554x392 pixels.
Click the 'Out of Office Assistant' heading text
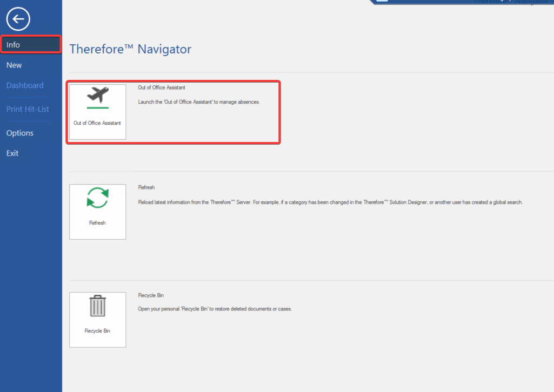point(162,87)
